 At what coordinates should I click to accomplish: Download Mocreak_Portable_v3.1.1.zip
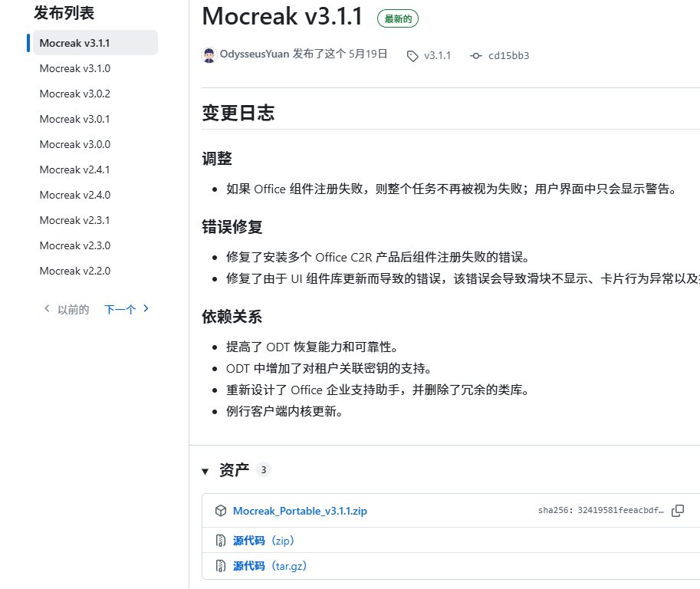(x=300, y=511)
